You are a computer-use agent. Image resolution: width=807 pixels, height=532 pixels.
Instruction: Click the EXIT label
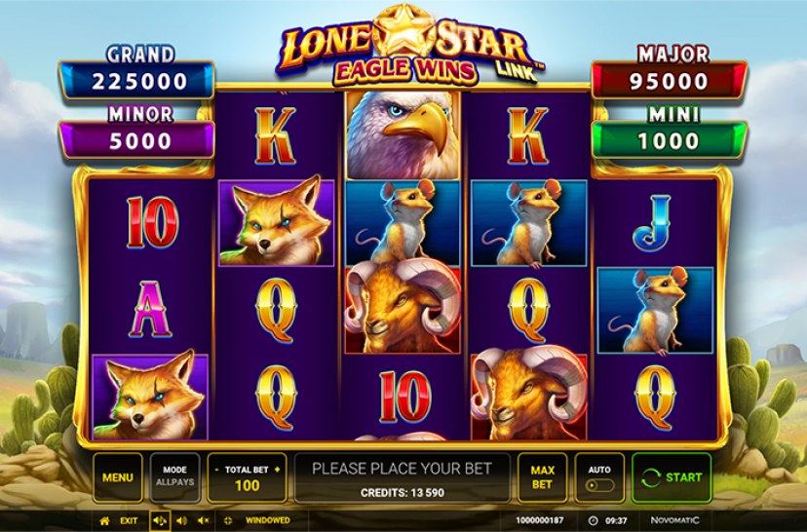coord(129,520)
